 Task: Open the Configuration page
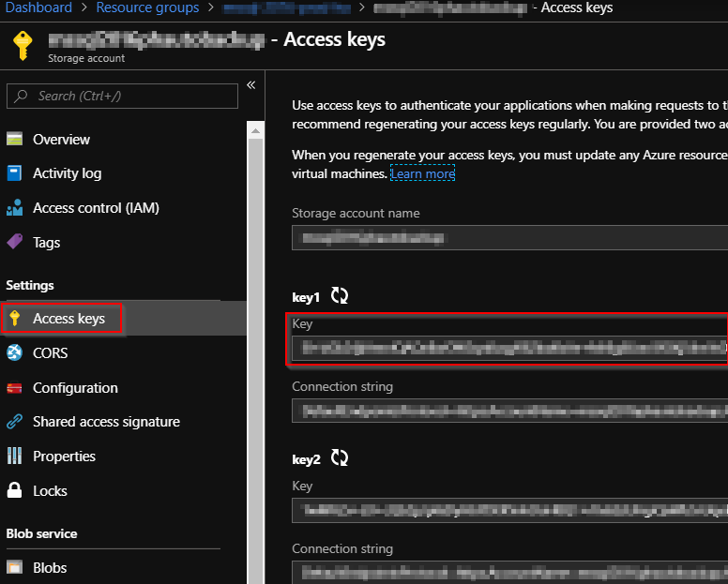[75, 388]
